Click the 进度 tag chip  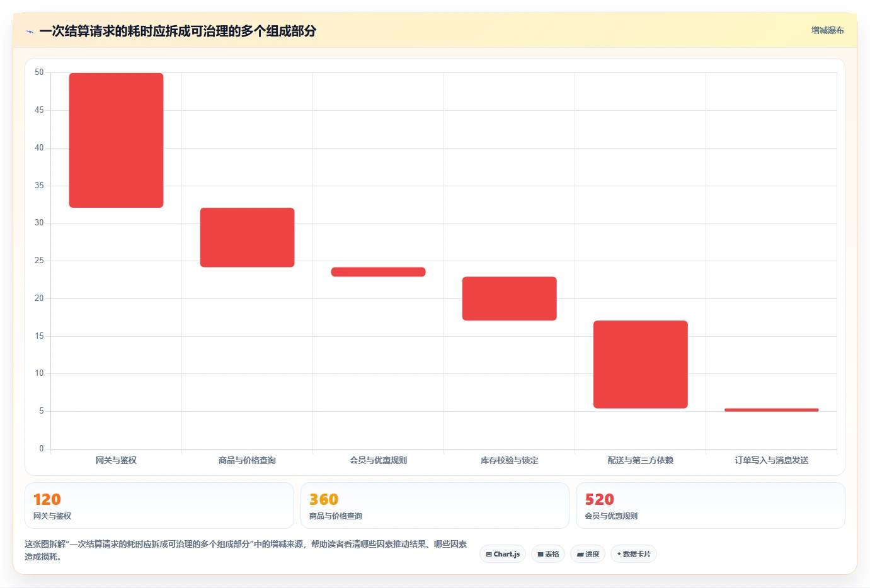click(588, 554)
